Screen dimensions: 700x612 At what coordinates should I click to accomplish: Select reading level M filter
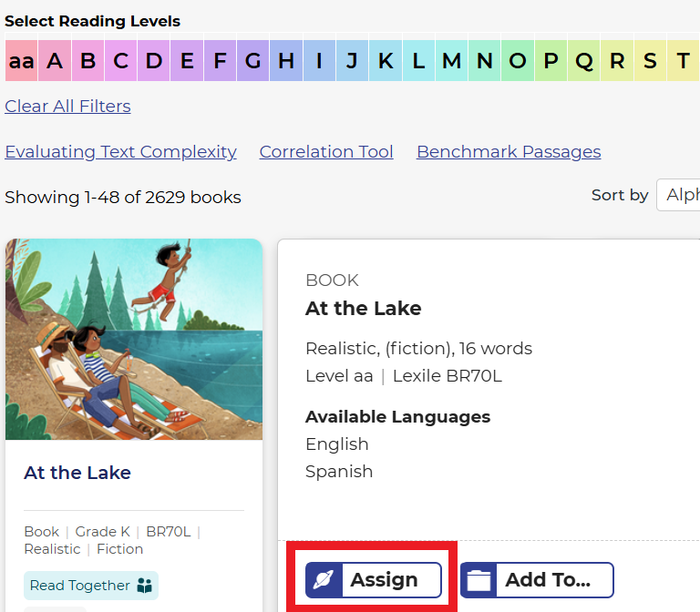tap(451, 61)
